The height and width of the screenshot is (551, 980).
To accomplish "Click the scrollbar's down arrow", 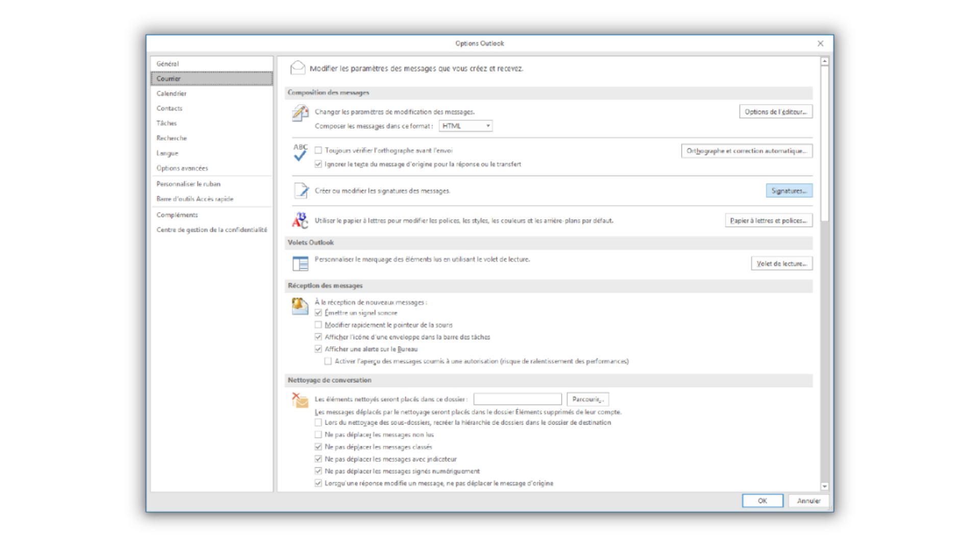I will pos(824,487).
